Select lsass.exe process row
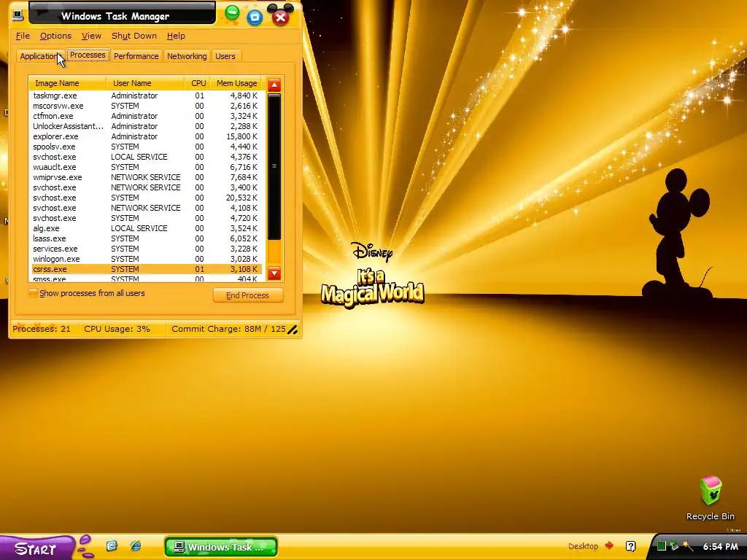 (x=146, y=238)
